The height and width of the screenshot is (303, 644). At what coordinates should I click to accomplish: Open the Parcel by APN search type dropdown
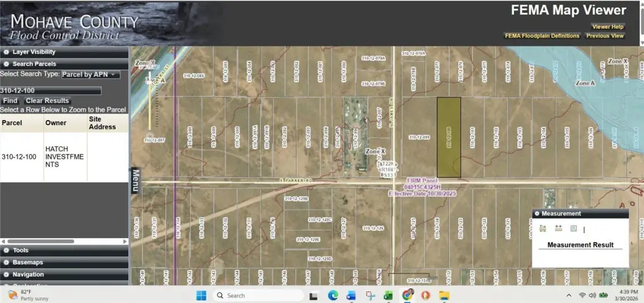(x=91, y=74)
